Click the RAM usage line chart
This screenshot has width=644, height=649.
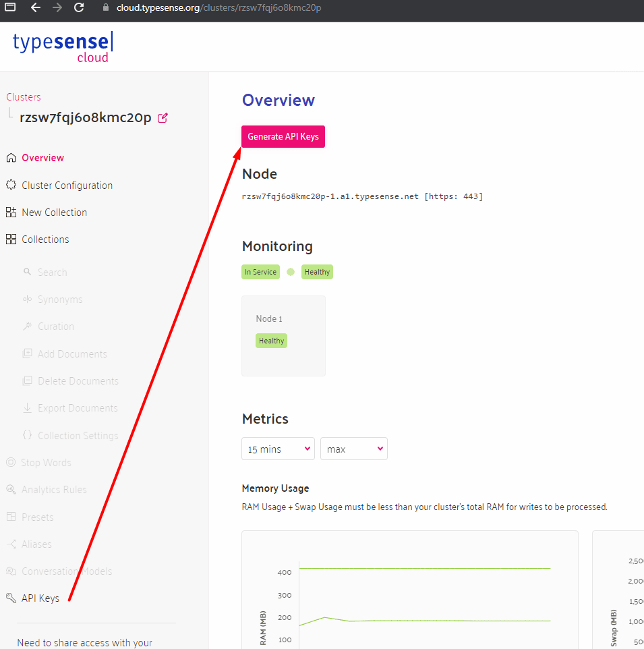[410, 590]
